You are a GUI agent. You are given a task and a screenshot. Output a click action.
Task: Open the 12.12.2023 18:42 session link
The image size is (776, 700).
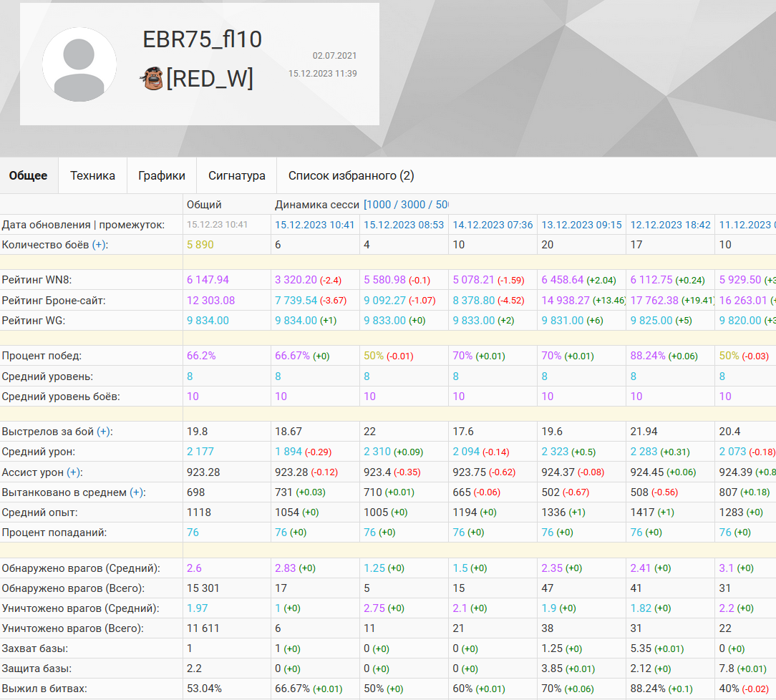[670, 225]
